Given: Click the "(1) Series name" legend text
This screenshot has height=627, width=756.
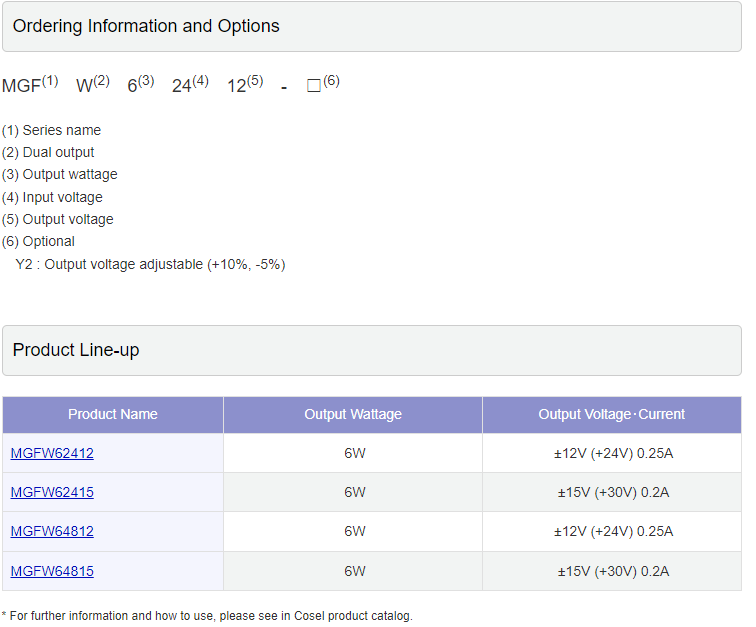Looking at the screenshot, I should coord(51,130).
